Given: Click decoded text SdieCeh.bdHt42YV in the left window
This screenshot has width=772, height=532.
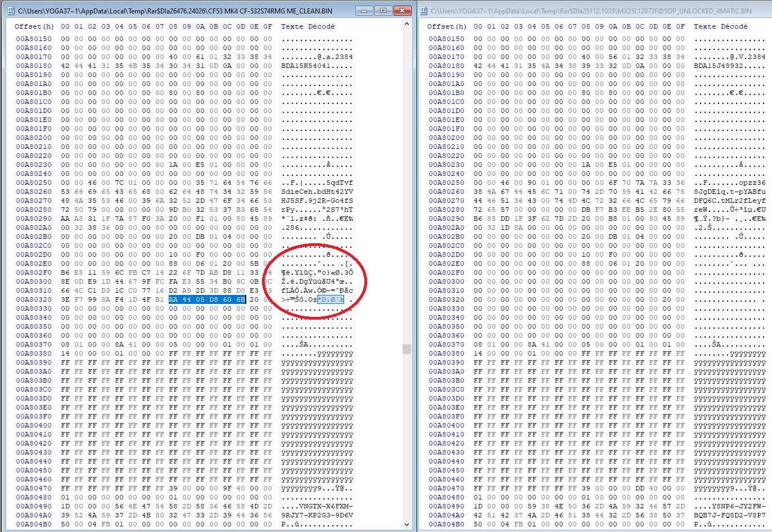Looking at the screenshot, I should (x=317, y=192).
